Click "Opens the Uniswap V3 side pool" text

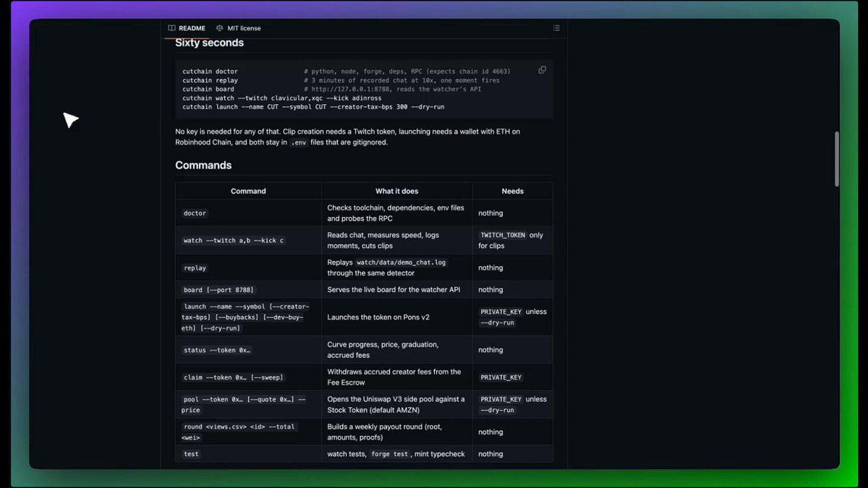396,405
